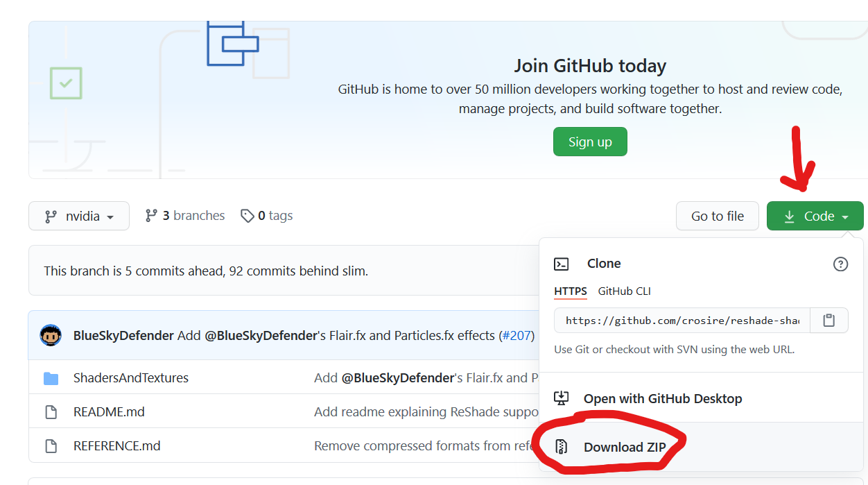Click the terminal icon beside Clone heading
This screenshot has width=868, height=485.
[x=561, y=264]
